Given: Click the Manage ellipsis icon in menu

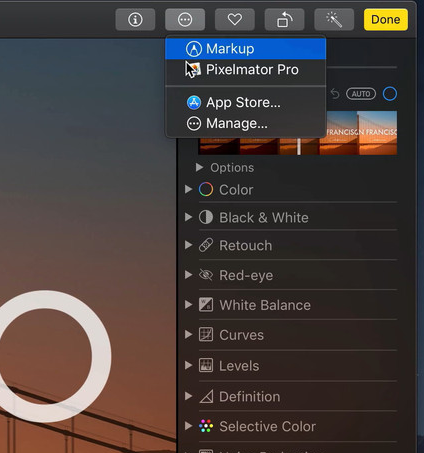Looking at the screenshot, I should [194, 124].
